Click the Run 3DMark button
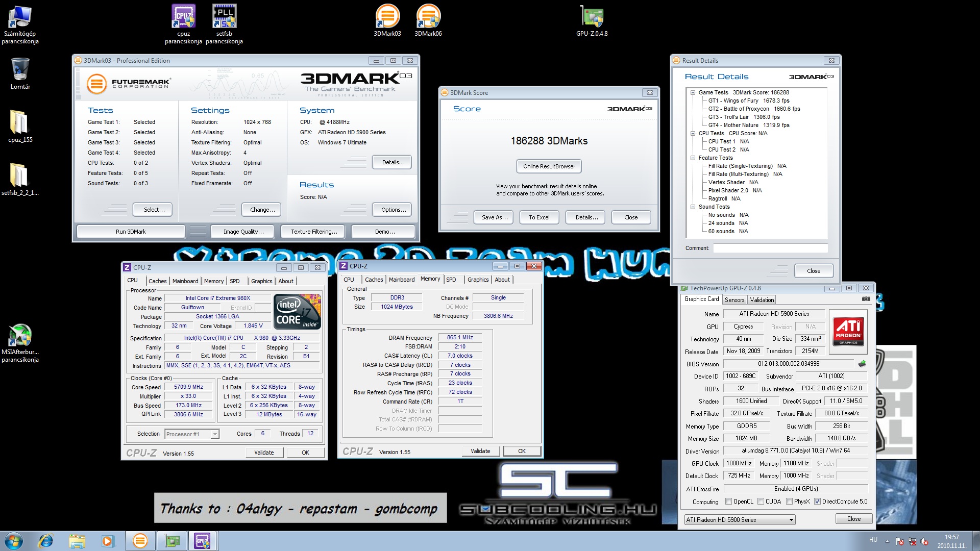 point(131,232)
